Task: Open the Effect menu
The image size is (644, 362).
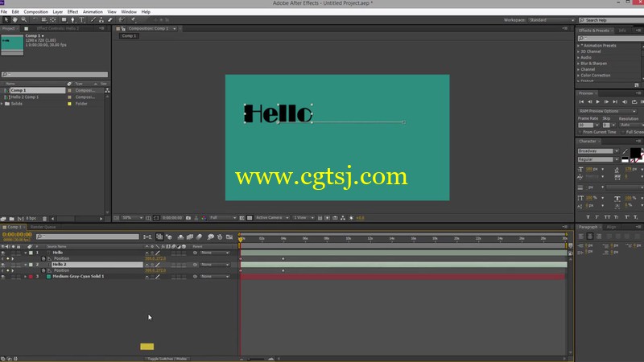Action: pyautogui.click(x=72, y=12)
